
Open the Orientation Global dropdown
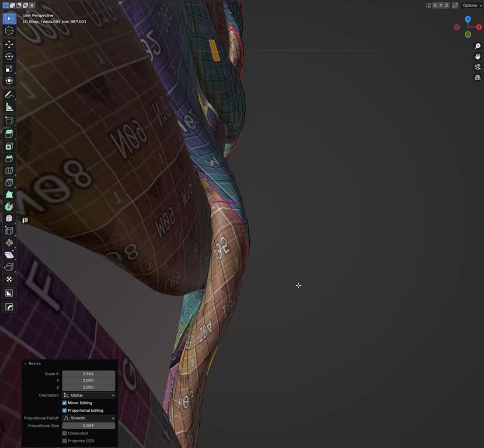tap(89, 395)
